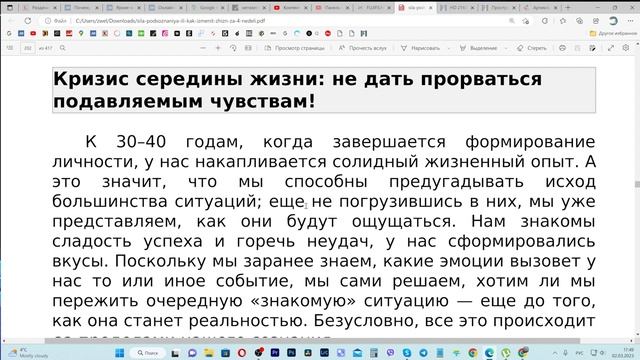Select the Стереть eraser tool
640x360 pixels.
(531, 48)
